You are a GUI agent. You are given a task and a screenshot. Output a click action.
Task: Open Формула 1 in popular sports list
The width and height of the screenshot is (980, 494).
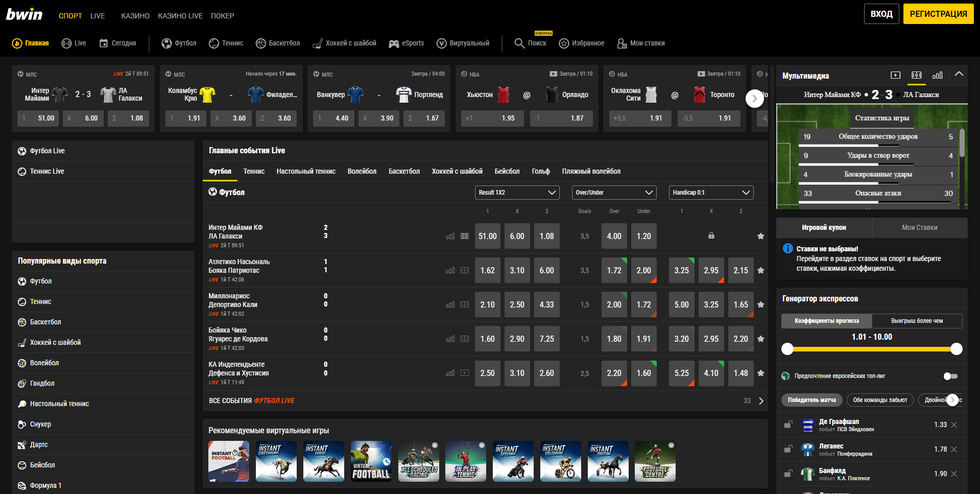point(103,485)
